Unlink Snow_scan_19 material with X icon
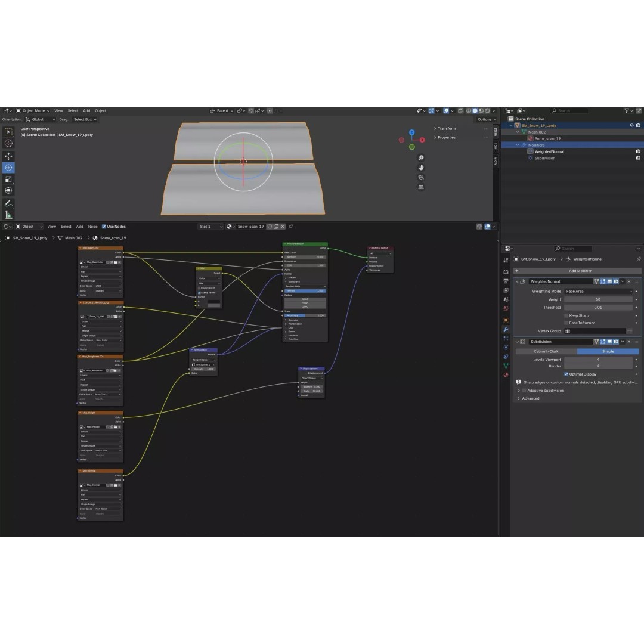The width and height of the screenshot is (644, 644). [283, 227]
